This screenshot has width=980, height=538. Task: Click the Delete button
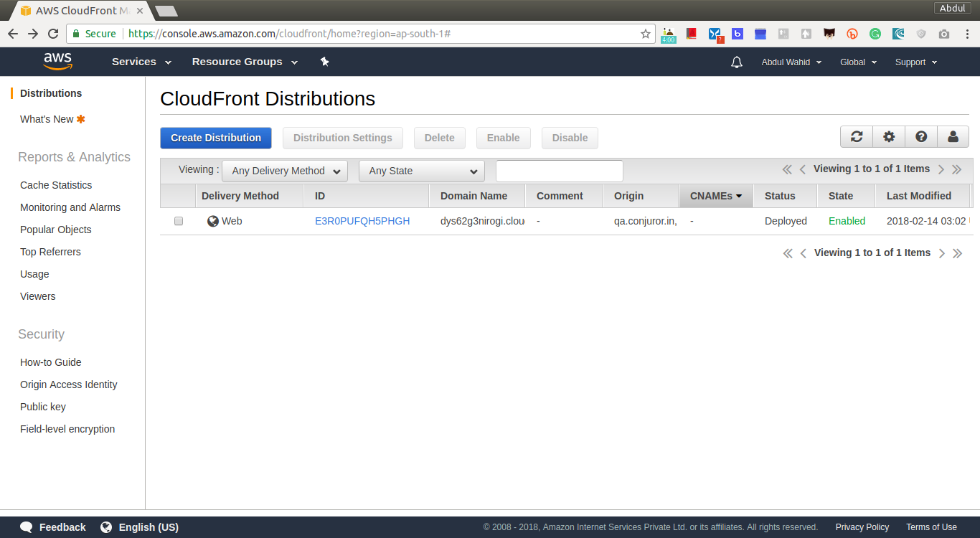[x=440, y=138]
